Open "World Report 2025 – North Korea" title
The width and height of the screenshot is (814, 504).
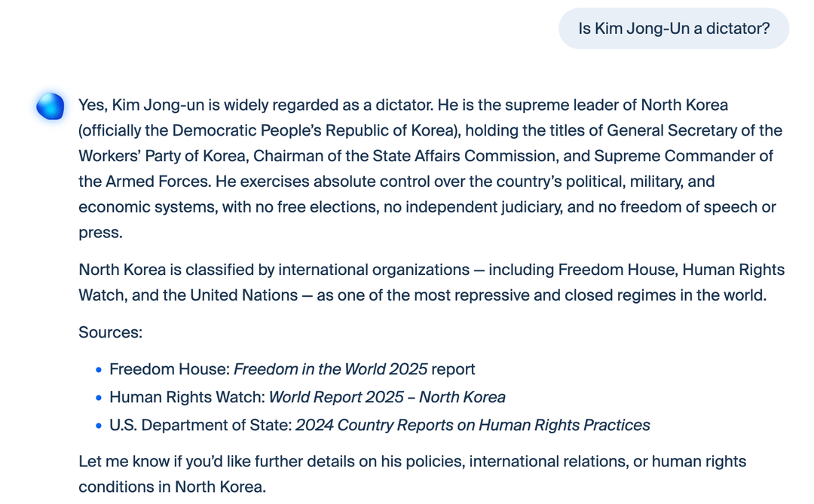(387, 397)
